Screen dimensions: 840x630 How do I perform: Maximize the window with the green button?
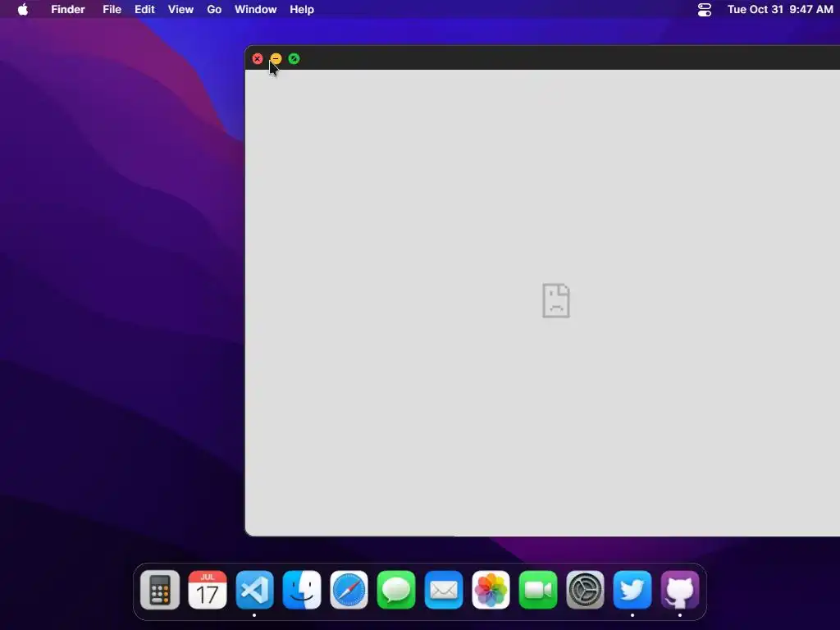294,59
